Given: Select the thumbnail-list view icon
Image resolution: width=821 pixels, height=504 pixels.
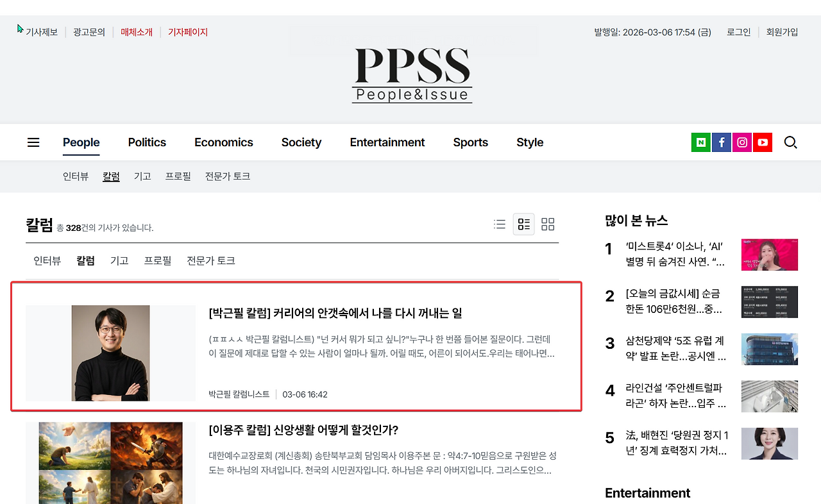Looking at the screenshot, I should point(524,224).
